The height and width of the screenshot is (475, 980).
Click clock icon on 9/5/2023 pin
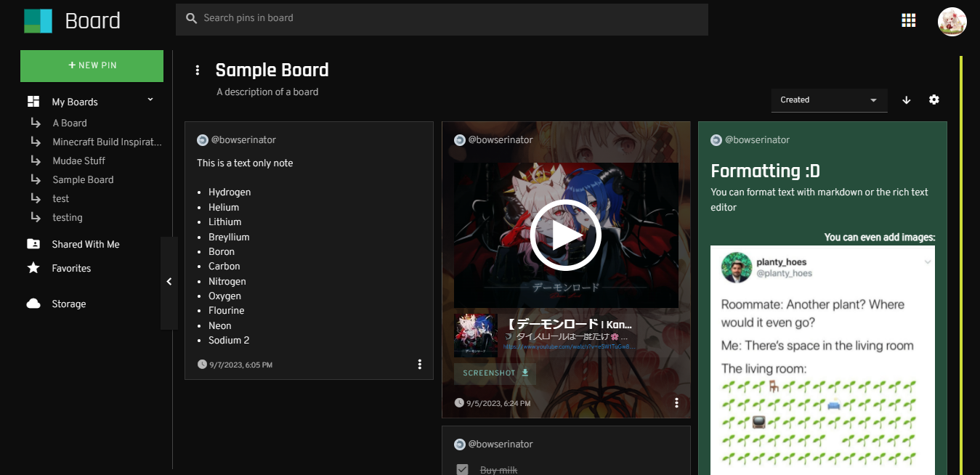pos(459,402)
